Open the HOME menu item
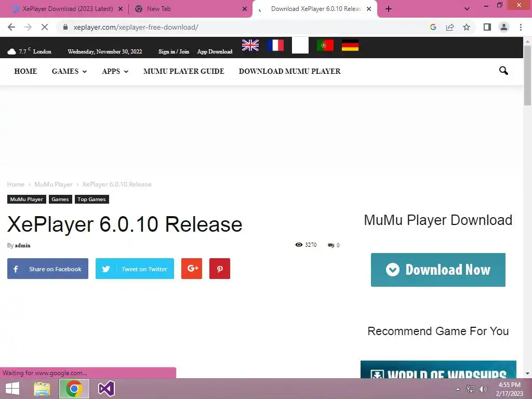The height and width of the screenshot is (399, 532). tap(25, 71)
